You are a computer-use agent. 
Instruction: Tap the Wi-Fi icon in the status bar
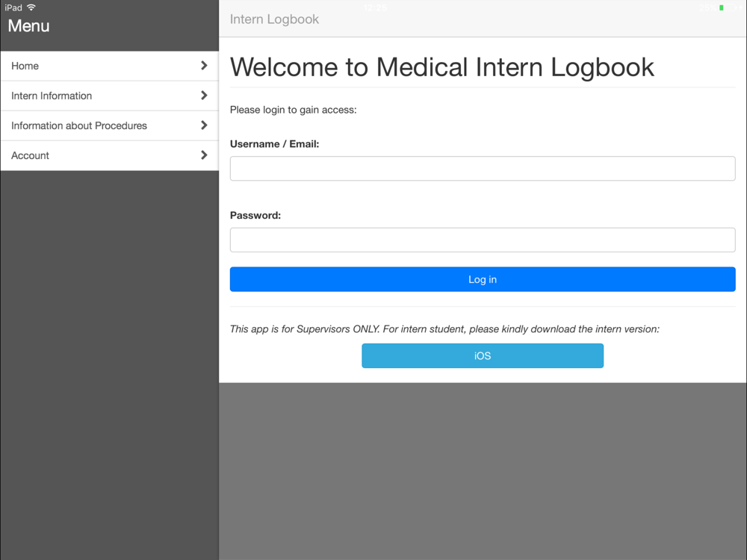[31, 7]
